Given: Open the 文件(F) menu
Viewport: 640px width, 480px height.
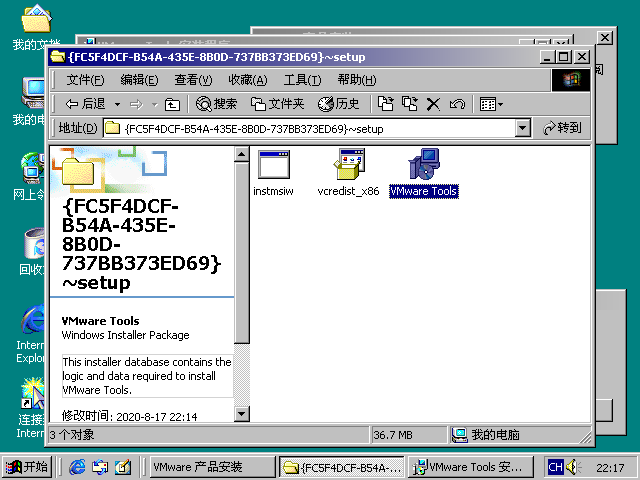Looking at the screenshot, I should (x=85, y=80).
